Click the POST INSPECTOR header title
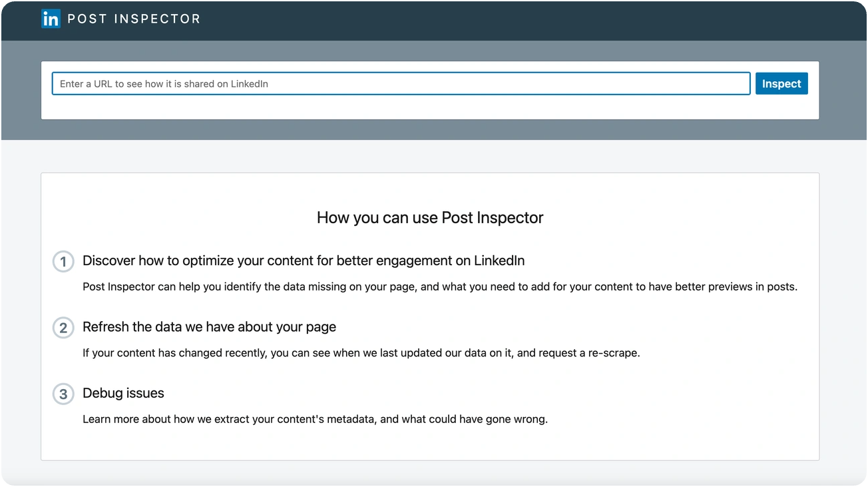Image resolution: width=868 pixels, height=487 pixels. pyautogui.click(x=134, y=19)
